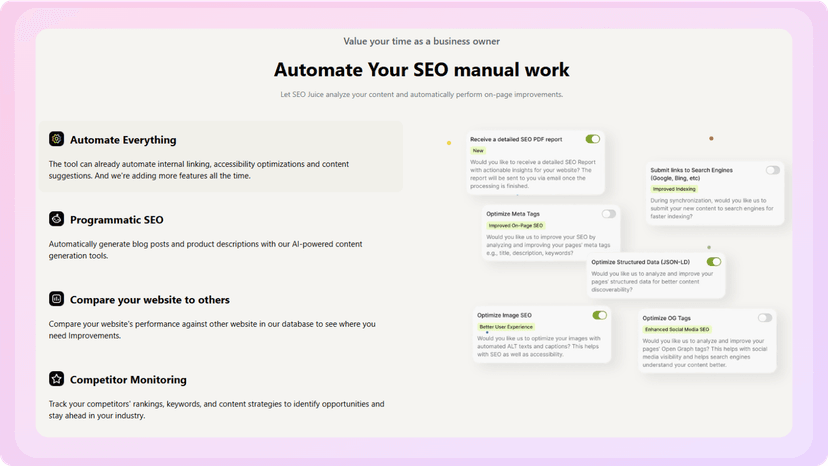The width and height of the screenshot is (828, 466).
Task: Click the Programmatic SEO robot icon
Action: (57, 219)
